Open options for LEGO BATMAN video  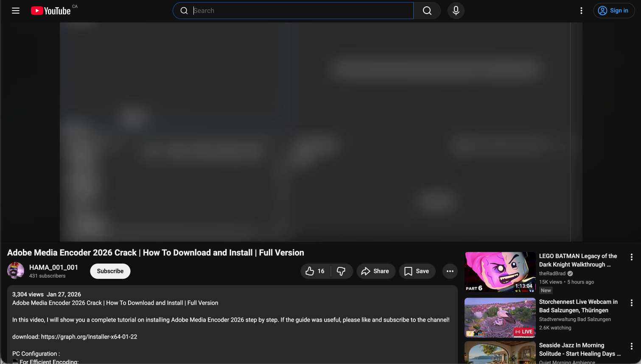pos(632,257)
